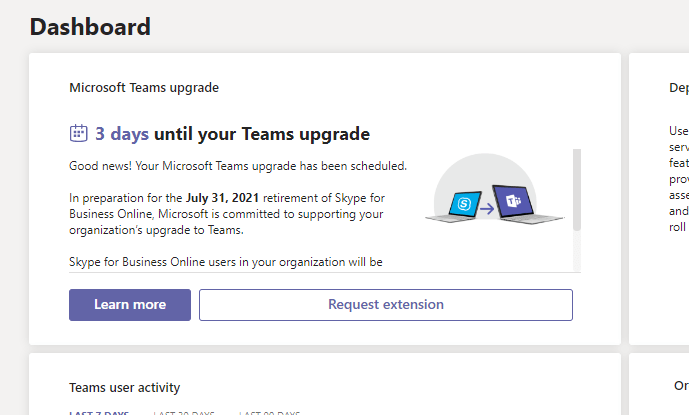Click the "Good news!" upgrade scheduled sentence

pyautogui.click(x=238, y=165)
